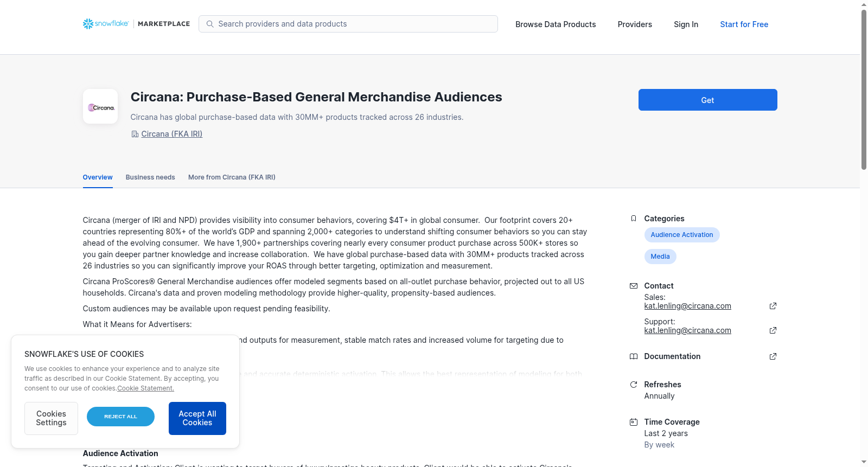Click the scrollbar up arrow
The height and width of the screenshot is (467, 868).
pos(864,4)
